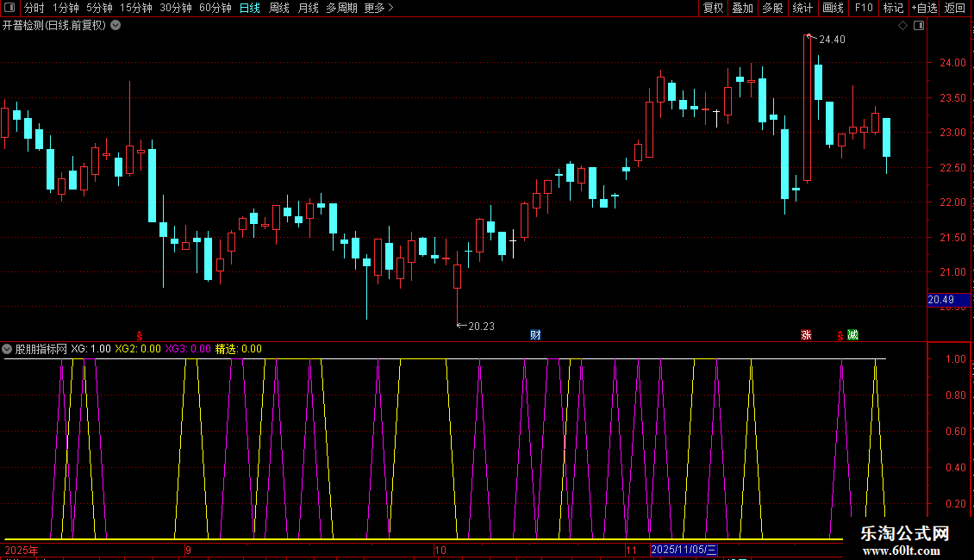Open the 统计 statistics tool
The height and width of the screenshot is (560, 974).
802,8
